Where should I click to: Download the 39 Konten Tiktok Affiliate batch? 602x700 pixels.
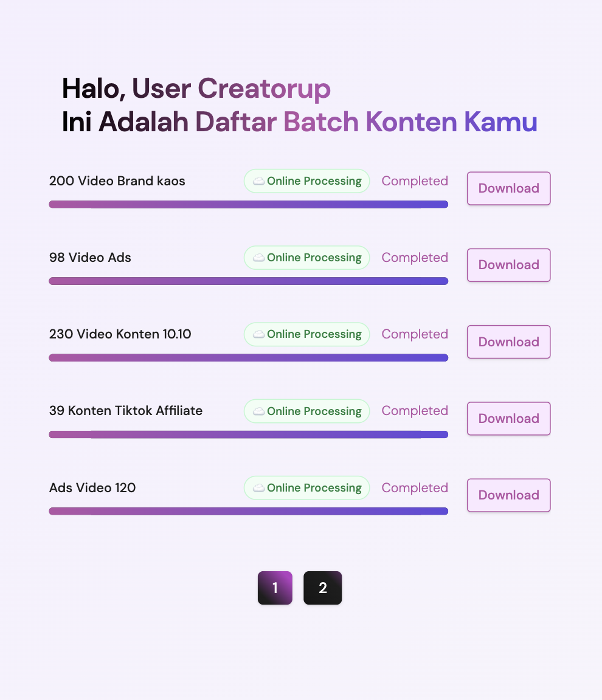coord(508,419)
